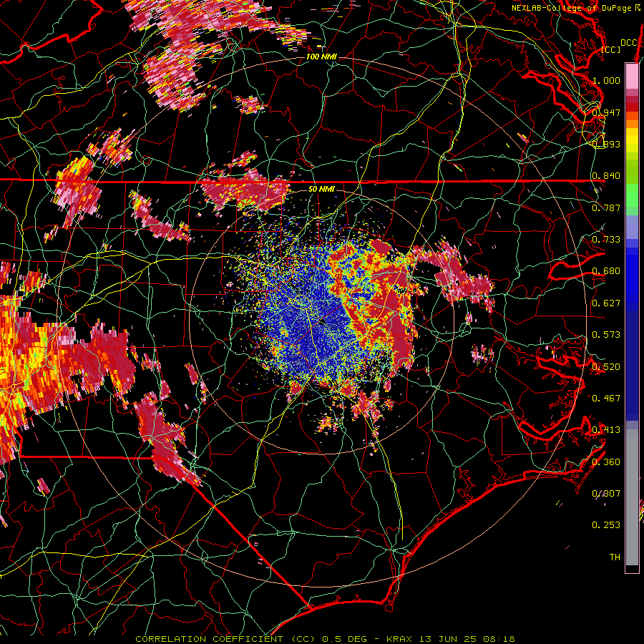Pick the bright green segment of color bar
Image resolution: width=644 pixels, height=644 pixels.
[x=632, y=195]
